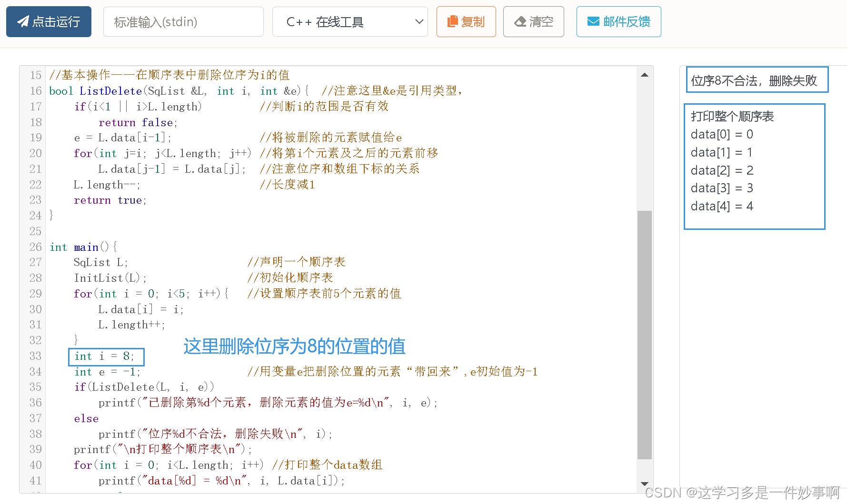Screen dimensions: 847x504
Task: Click 'SqList L;' on line 27
Action: [101, 262]
